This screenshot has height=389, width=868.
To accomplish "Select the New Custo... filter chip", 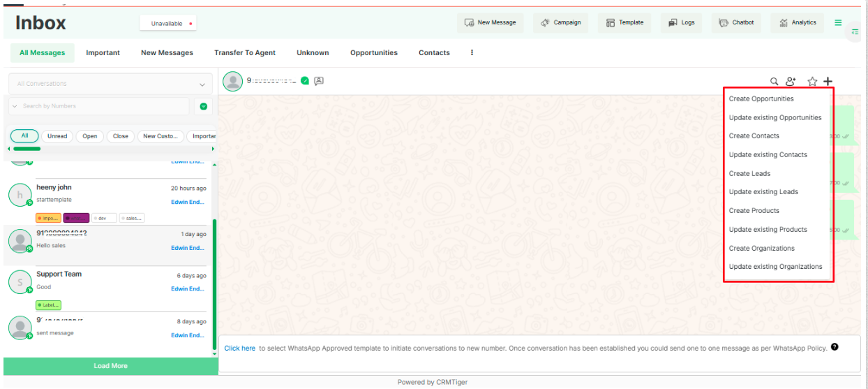I will tap(160, 136).
